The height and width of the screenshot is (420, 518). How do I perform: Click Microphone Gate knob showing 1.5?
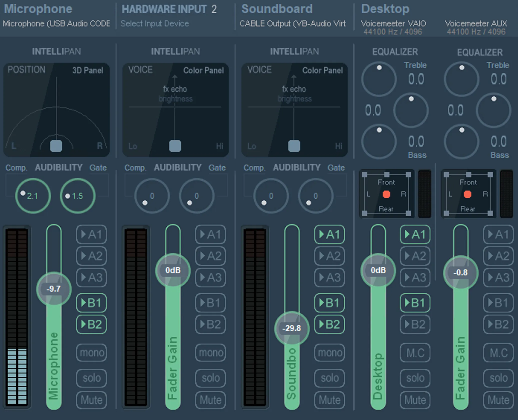[78, 196]
